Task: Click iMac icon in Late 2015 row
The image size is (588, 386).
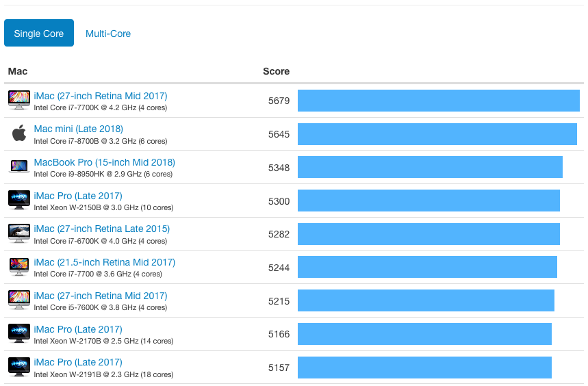Action: pos(19,233)
